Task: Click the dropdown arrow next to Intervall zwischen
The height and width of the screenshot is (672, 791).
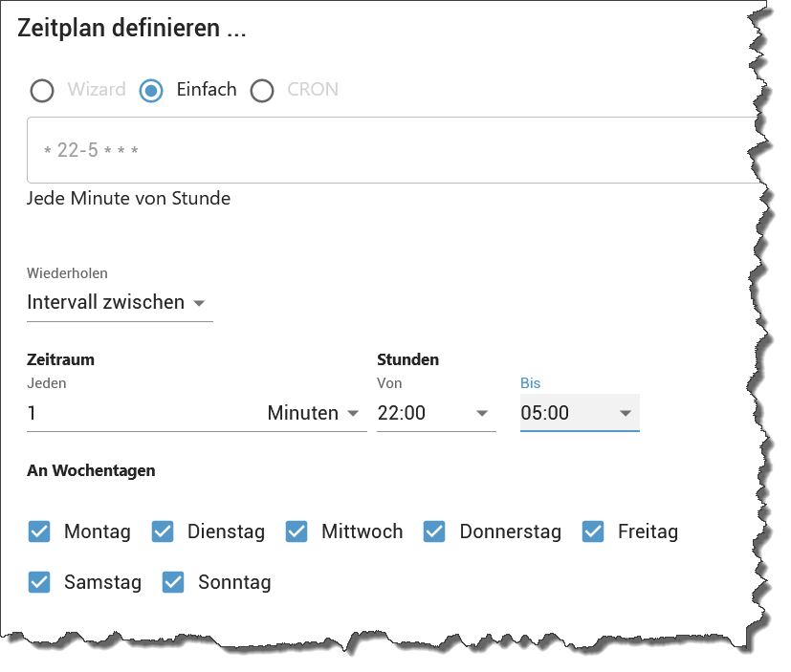Action: click(199, 304)
